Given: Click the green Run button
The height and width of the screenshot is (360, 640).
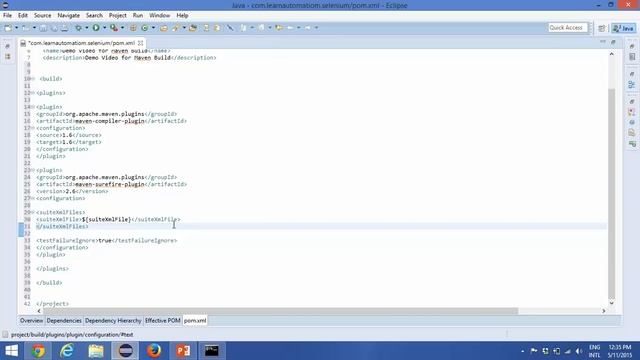Looking at the screenshot, I should [x=96, y=28].
